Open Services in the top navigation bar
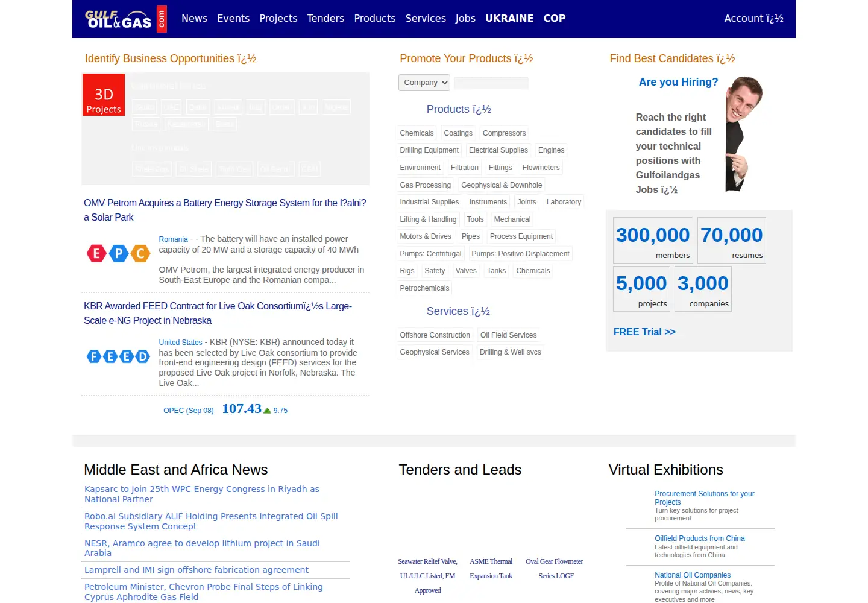This screenshot has width=868, height=603. point(426,18)
